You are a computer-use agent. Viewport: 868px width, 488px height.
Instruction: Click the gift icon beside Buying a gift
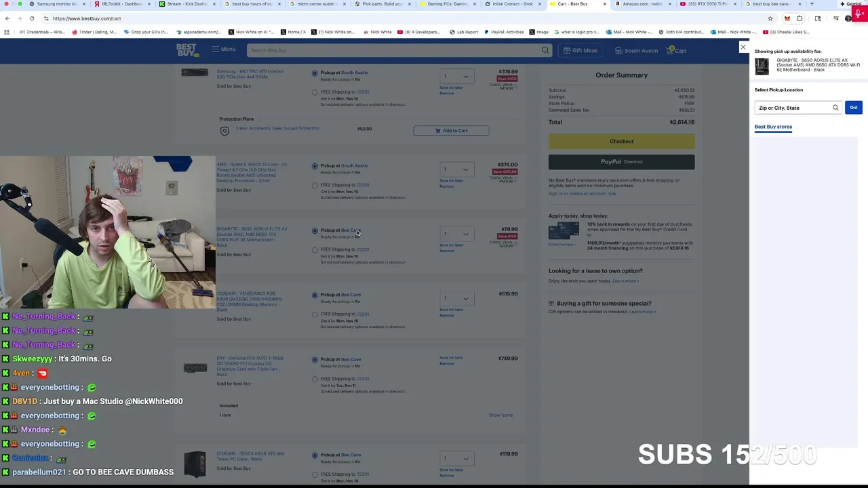(551, 304)
